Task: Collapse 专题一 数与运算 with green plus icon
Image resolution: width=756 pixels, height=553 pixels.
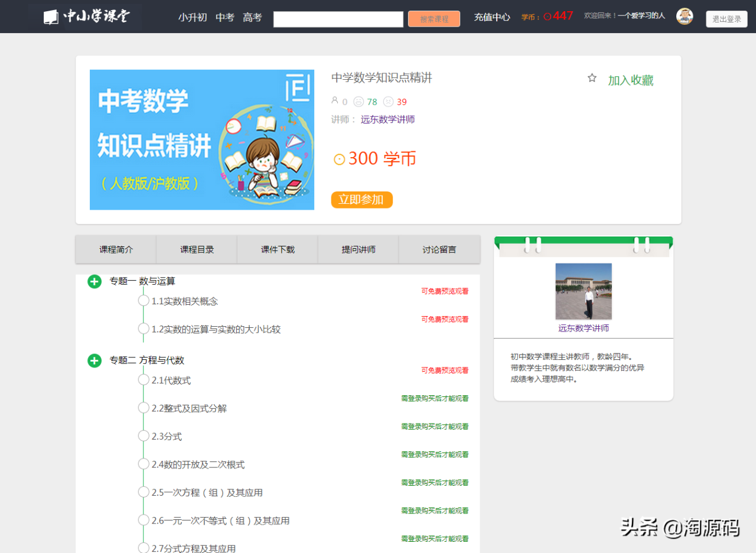Action: [94, 281]
